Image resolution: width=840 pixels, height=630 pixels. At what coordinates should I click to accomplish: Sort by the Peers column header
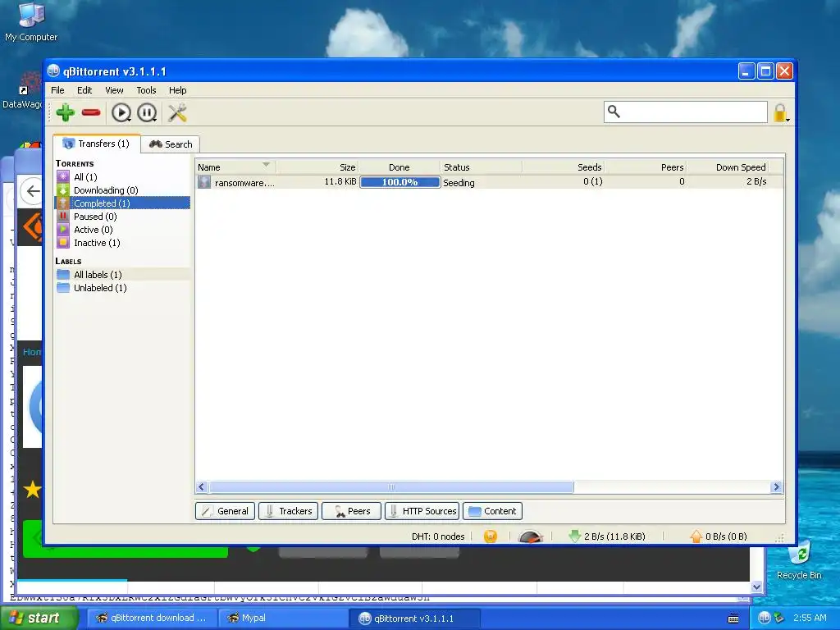click(x=646, y=167)
